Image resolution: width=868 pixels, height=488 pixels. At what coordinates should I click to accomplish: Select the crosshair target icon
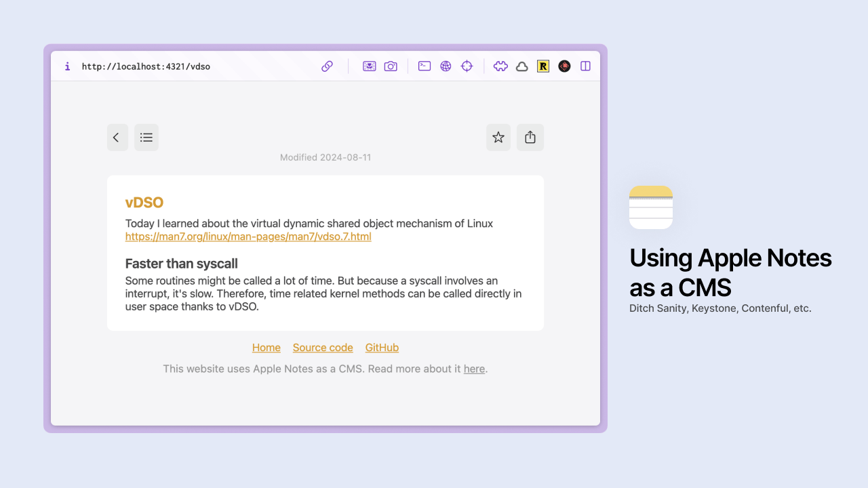467,66
